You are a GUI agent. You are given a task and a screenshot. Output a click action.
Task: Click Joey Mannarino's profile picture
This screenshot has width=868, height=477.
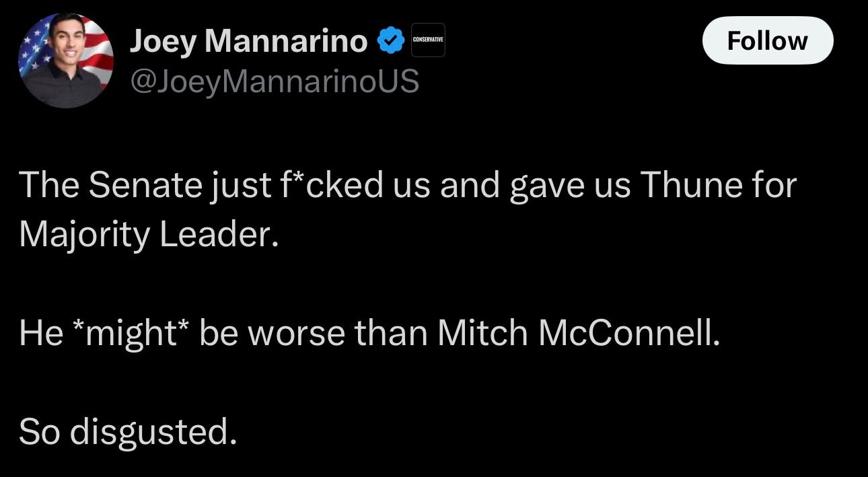(65, 61)
